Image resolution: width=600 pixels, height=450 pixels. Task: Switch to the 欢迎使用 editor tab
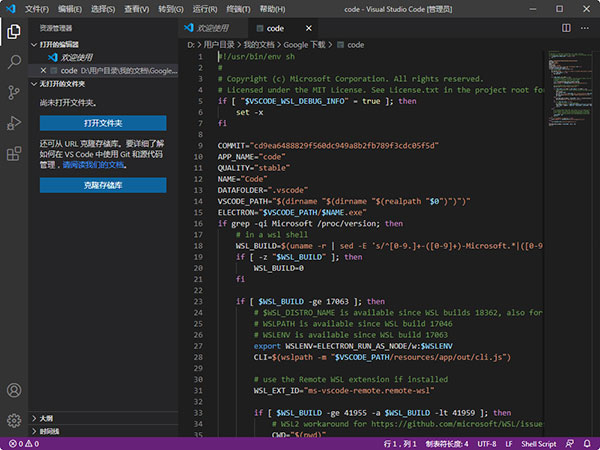210,29
